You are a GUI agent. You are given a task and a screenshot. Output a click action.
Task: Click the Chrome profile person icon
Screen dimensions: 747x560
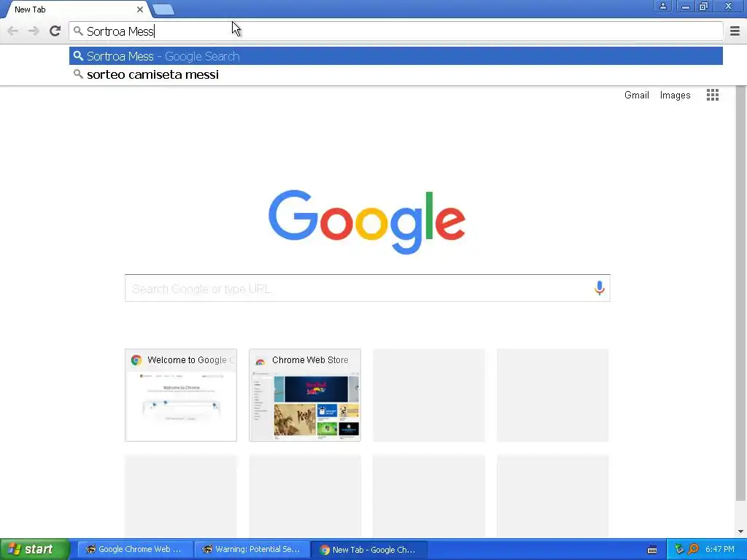pyautogui.click(x=662, y=6)
